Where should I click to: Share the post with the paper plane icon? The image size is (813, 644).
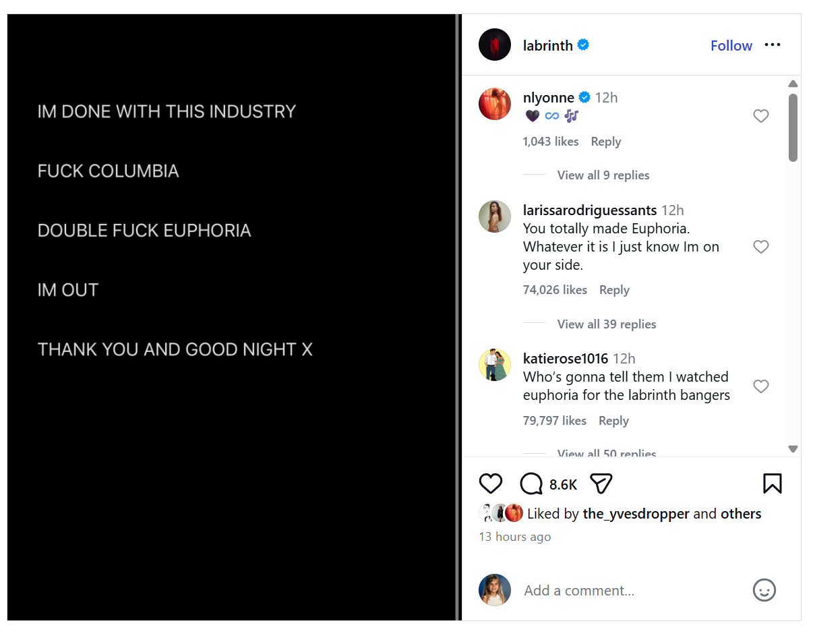[601, 484]
